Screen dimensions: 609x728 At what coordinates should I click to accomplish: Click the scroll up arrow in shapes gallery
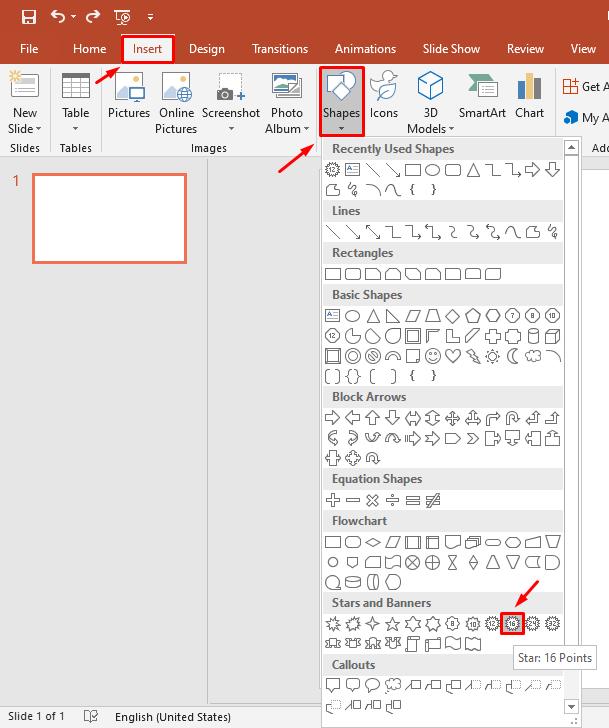tap(571, 148)
